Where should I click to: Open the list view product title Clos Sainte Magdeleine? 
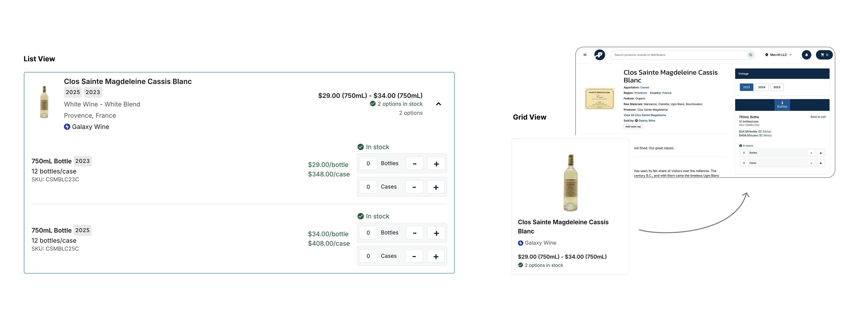128,81
